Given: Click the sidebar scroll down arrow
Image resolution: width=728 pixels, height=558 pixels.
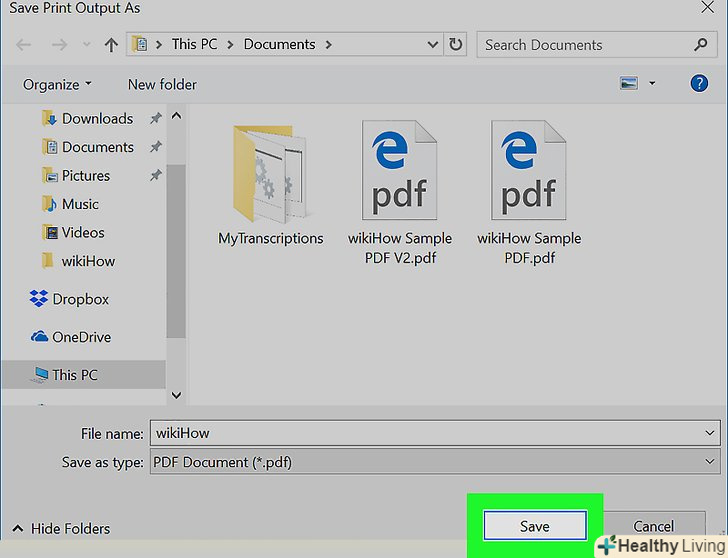Looking at the screenshot, I should [x=176, y=395].
